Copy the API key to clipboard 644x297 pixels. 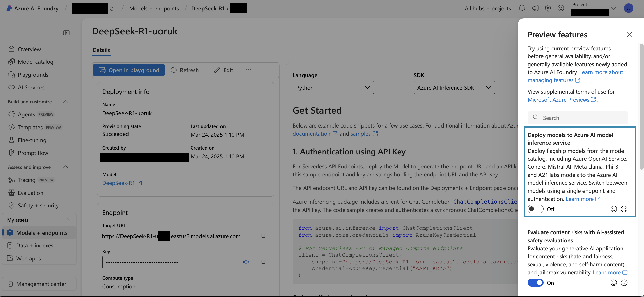[263, 262]
